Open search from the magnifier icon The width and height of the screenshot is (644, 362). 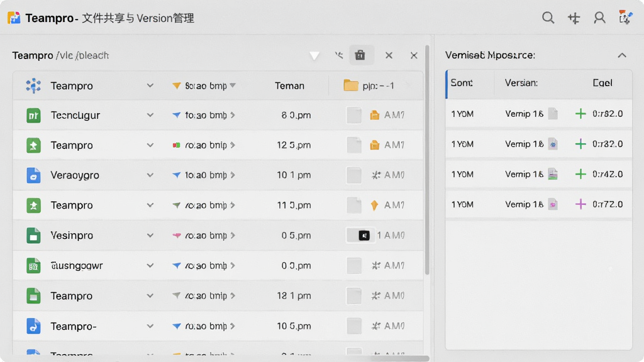pos(548,18)
